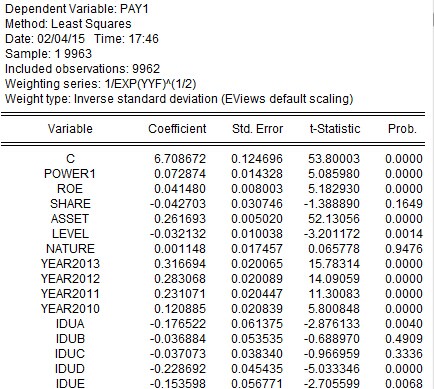Select the SHARE variable label
434x389 pixels.
click(70, 204)
